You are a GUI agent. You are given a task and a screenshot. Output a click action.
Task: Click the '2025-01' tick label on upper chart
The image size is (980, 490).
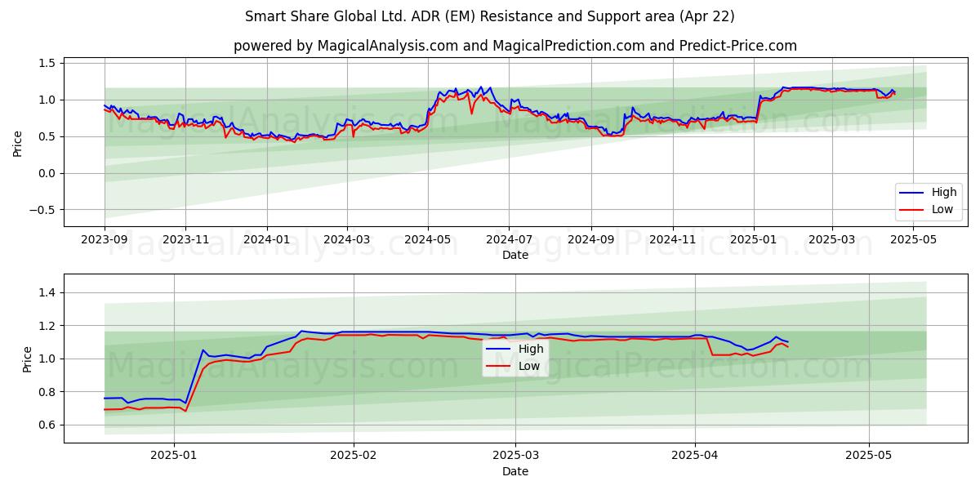point(753,240)
